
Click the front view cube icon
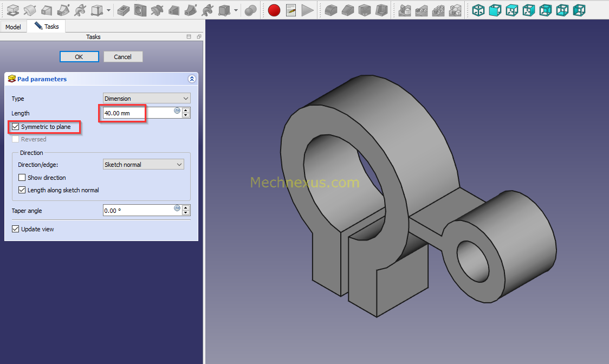(495, 10)
